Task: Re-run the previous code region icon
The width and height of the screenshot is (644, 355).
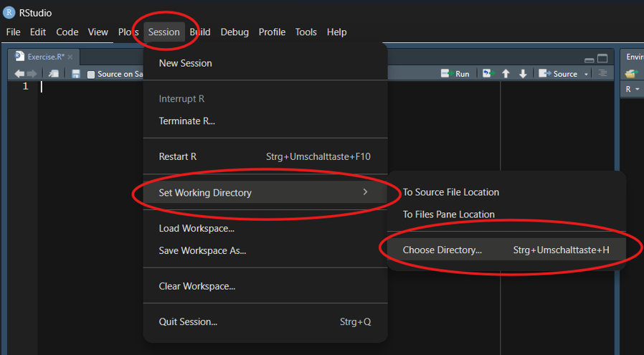Action: click(487, 74)
